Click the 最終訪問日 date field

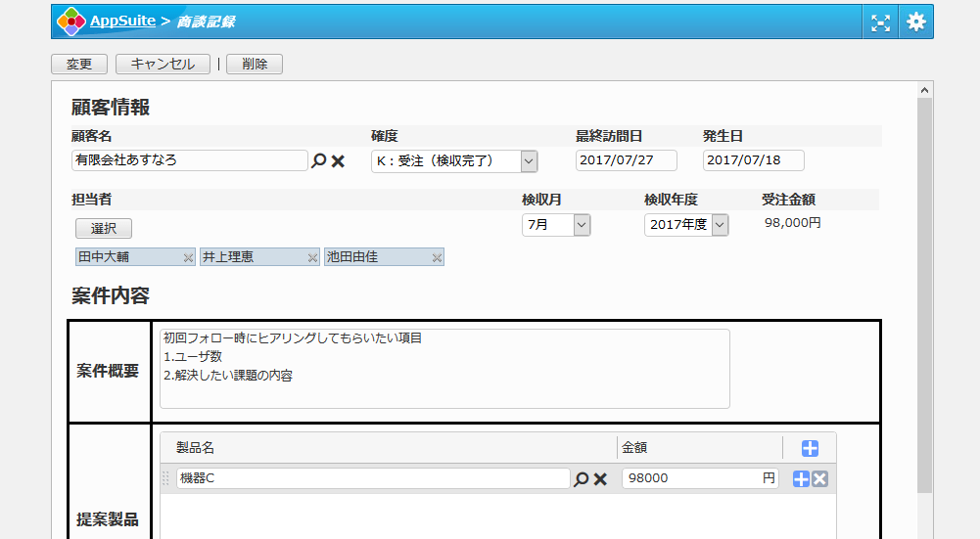(x=627, y=160)
